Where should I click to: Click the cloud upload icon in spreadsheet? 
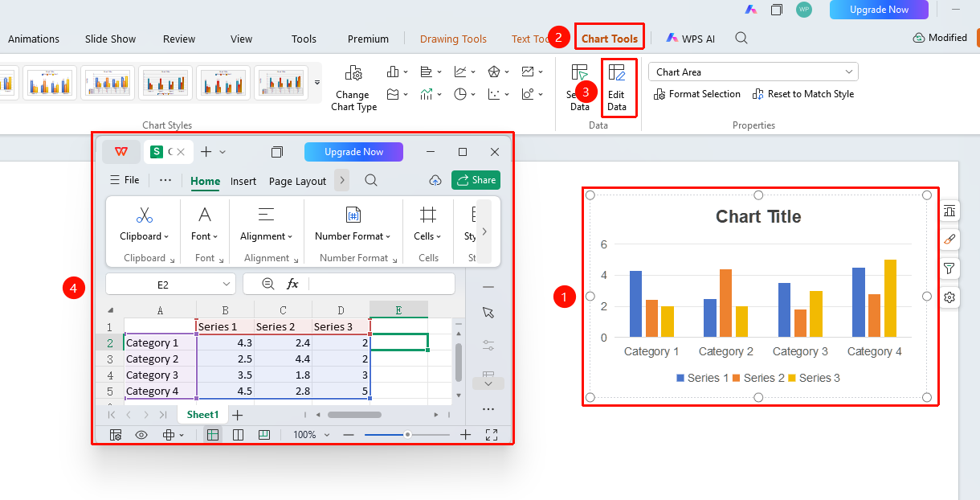coord(435,180)
